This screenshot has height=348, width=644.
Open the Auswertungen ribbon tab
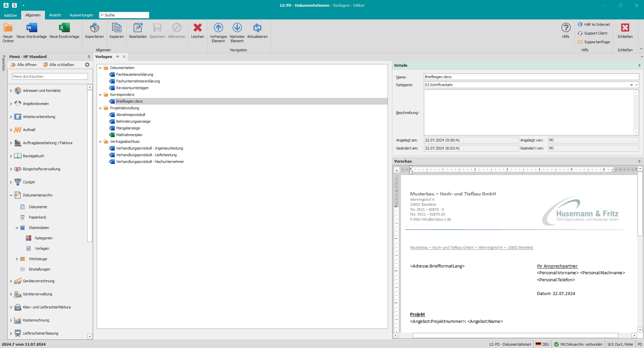point(81,15)
